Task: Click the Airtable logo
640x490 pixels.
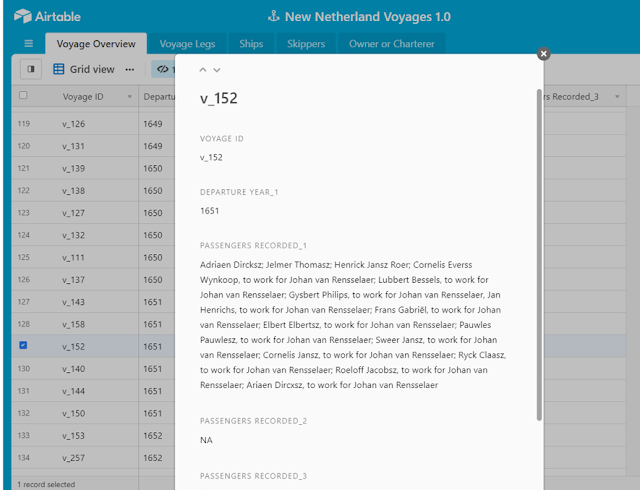Action: (47, 16)
